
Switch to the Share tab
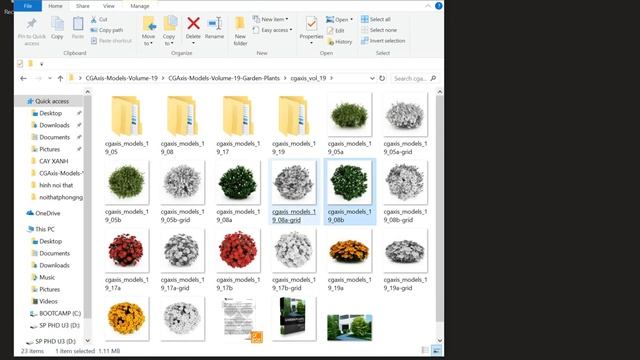tap(82, 6)
